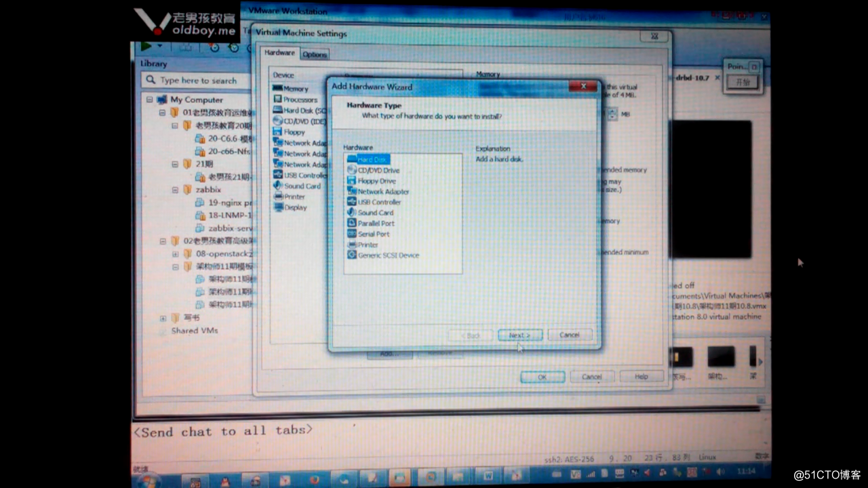This screenshot has width=868, height=488.
Task: Collapse the My Computer tree node
Action: tap(150, 100)
